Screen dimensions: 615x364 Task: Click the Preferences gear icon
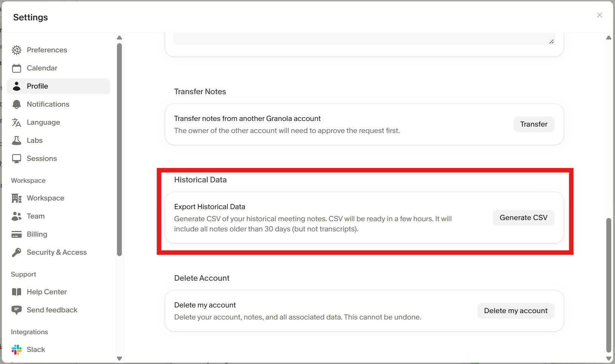click(x=17, y=50)
